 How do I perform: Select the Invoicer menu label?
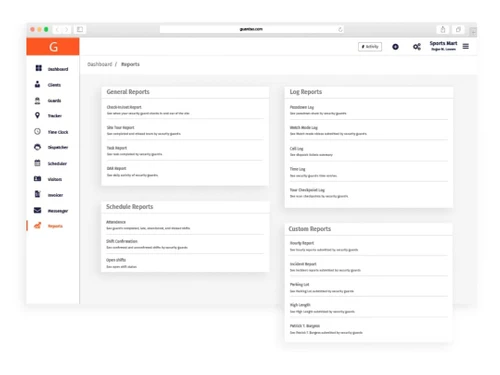click(55, 195)
